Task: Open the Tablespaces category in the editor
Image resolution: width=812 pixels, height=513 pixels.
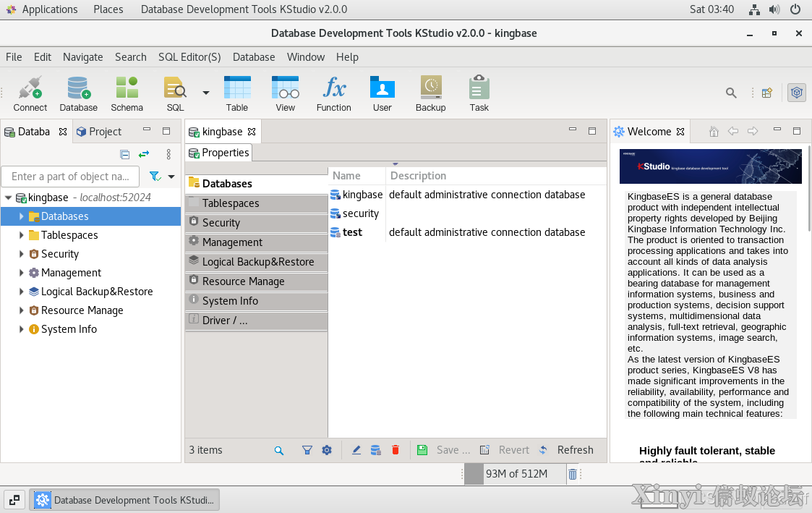Action: pyautogui.click(x=257, y=203)
